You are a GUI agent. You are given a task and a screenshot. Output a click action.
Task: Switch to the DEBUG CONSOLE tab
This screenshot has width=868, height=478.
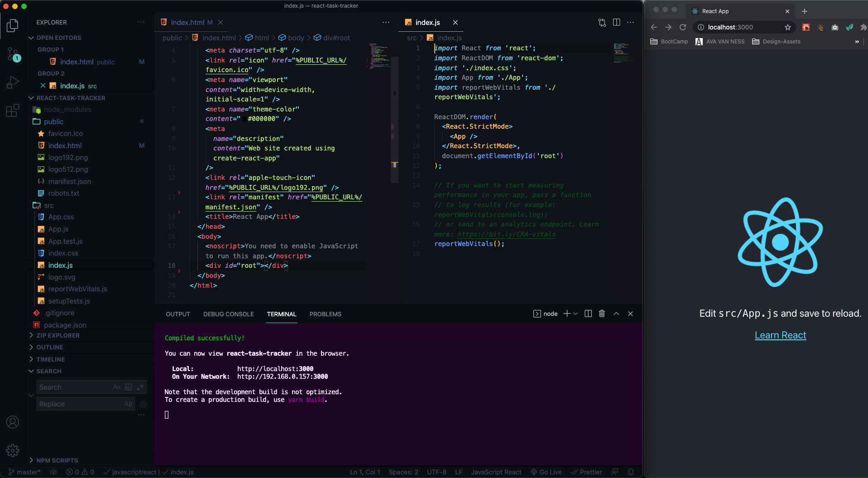(229, 314)
